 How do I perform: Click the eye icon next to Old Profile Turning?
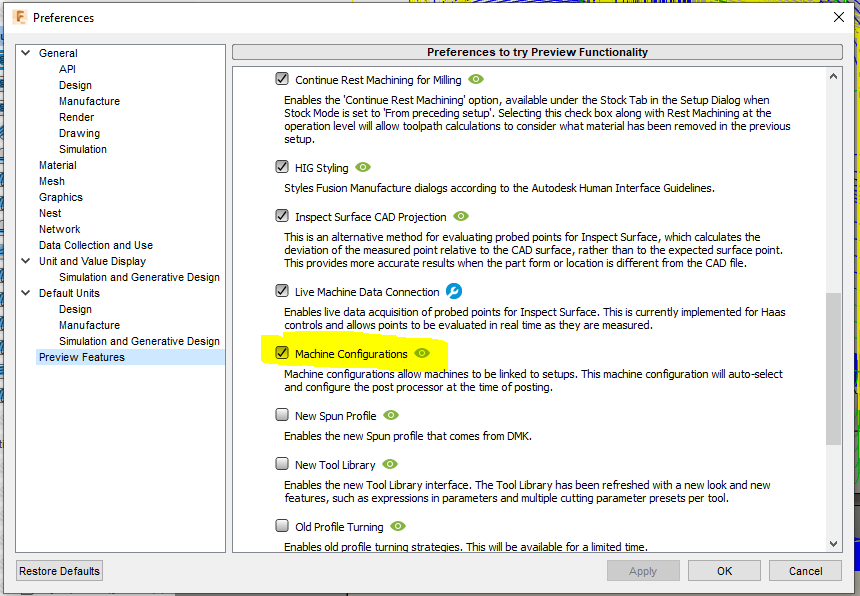[x=397, y=526]
